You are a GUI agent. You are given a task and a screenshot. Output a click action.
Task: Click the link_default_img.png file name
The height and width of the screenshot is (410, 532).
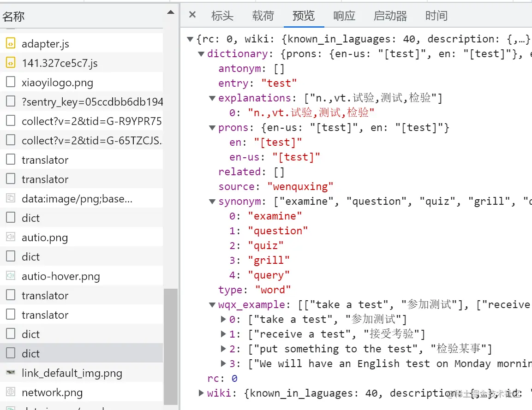pos(72,373)
